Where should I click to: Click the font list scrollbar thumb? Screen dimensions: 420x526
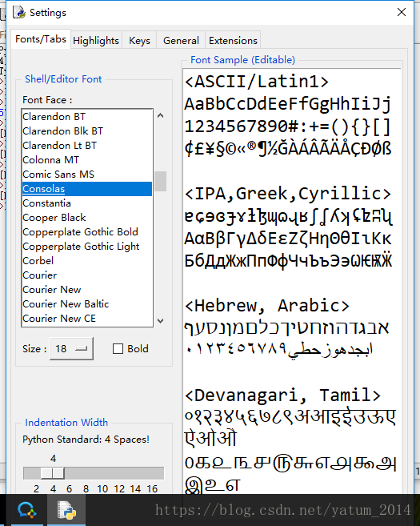tap(161, 181)
